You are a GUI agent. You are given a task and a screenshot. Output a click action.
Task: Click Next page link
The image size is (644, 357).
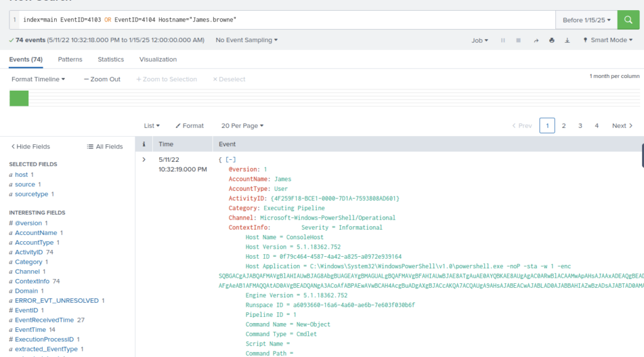pos(622,125)
